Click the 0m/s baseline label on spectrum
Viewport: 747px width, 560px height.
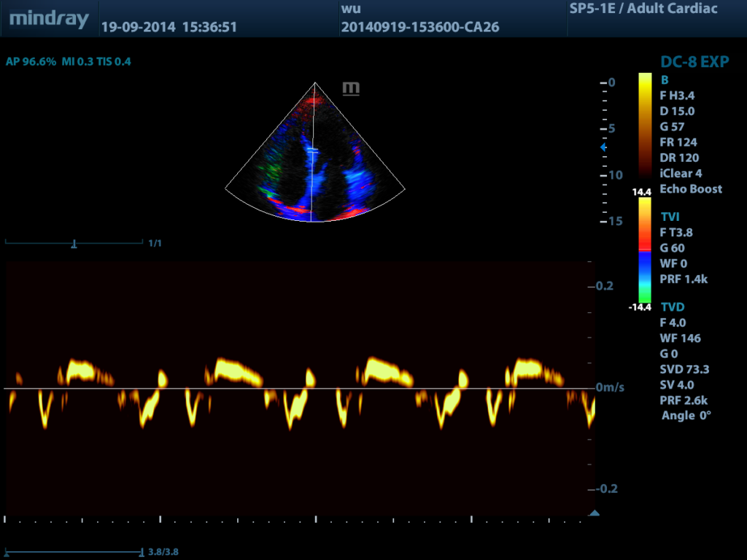point(610,388)
